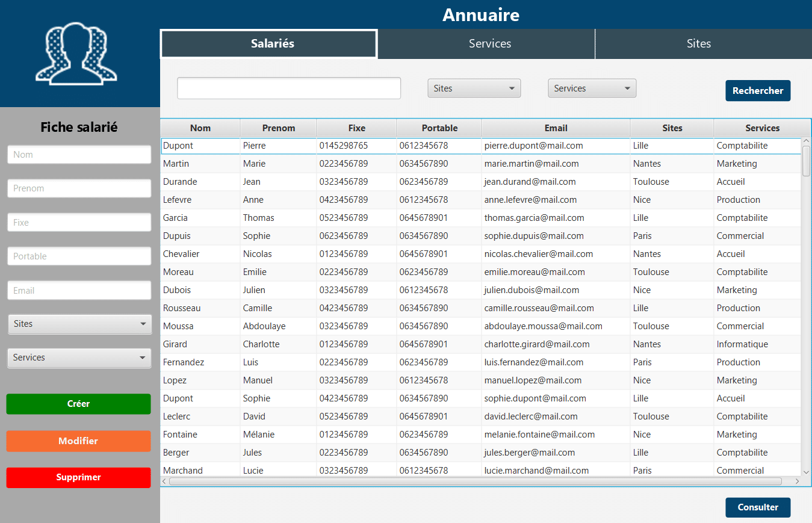
Task: Expand the Services filter dropdown near search
Action: pyautogui.click(x=592, y=88)
